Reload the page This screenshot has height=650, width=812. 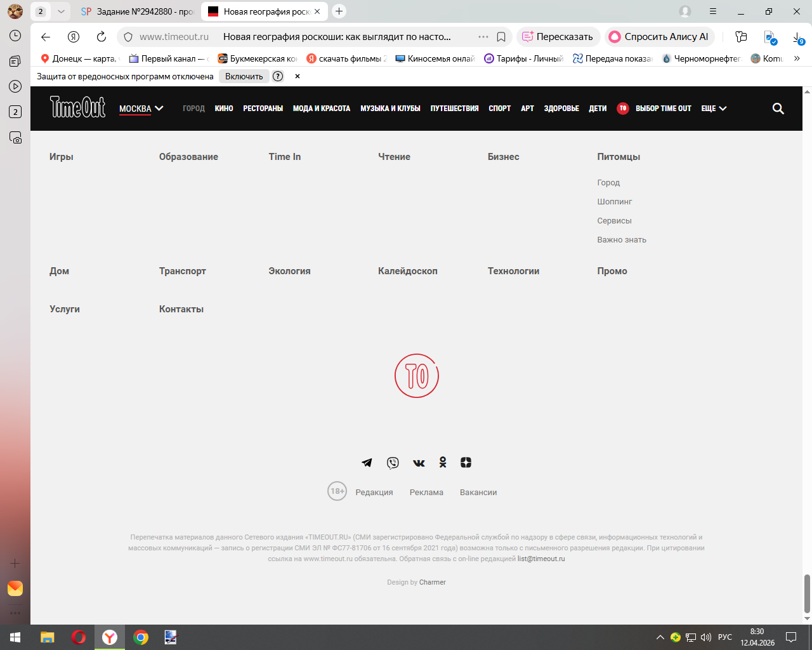(x=101, y=37)
